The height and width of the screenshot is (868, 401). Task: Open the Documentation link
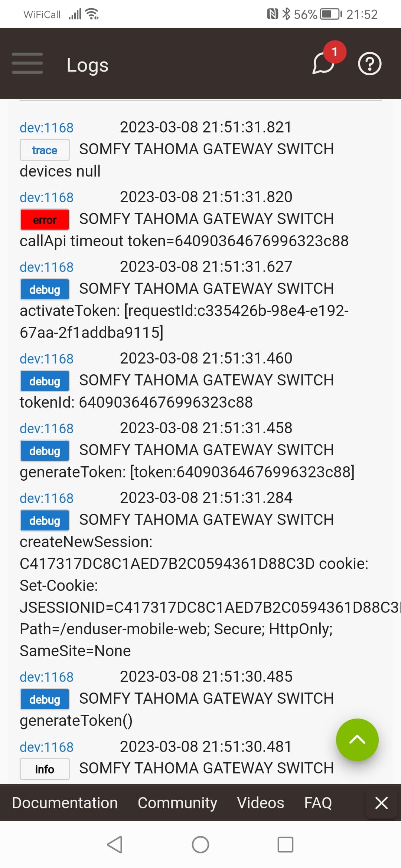[x=65, y=803]
